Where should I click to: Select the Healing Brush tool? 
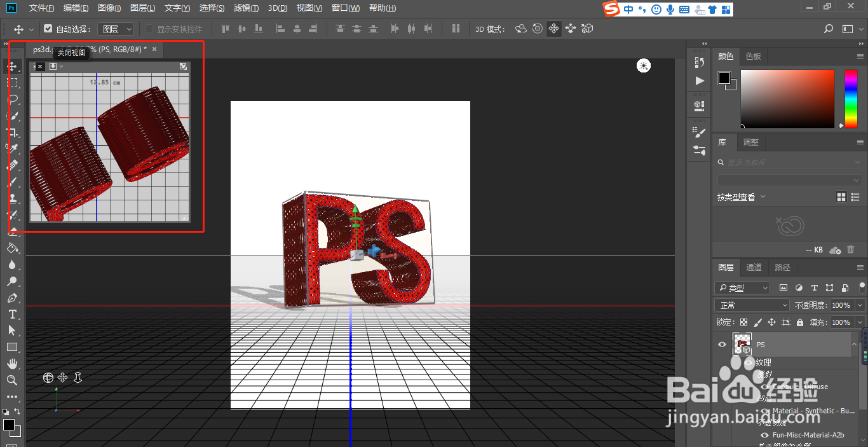pos(12,165)
